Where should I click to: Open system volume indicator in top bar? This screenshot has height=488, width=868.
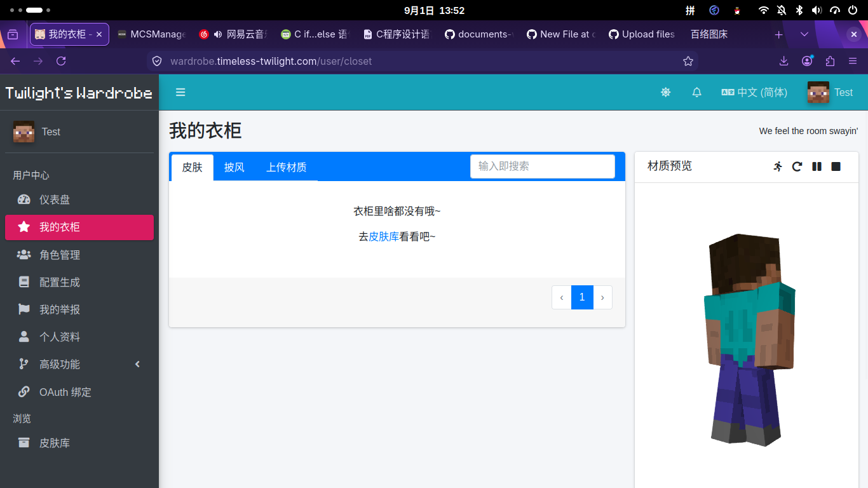(x=817, y=10)
